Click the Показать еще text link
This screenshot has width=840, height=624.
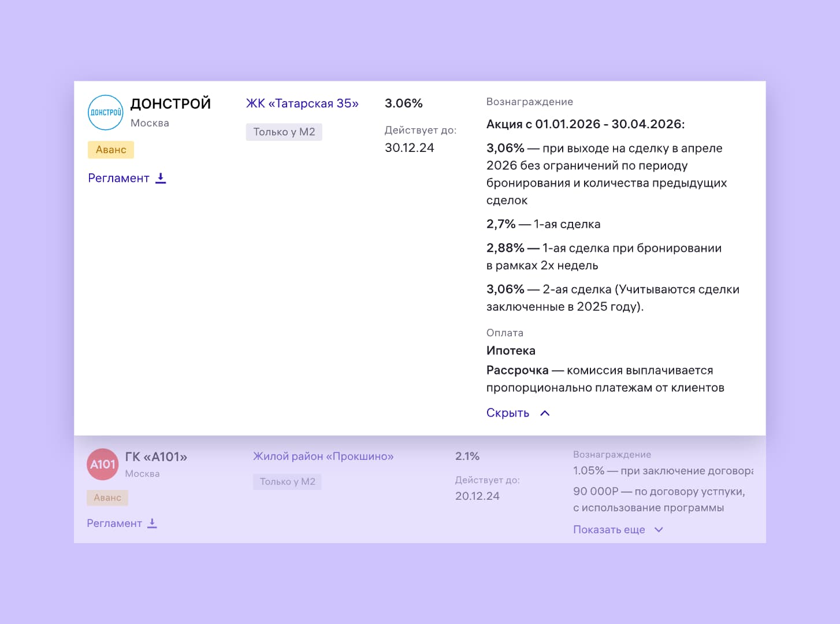click(609, 530)
